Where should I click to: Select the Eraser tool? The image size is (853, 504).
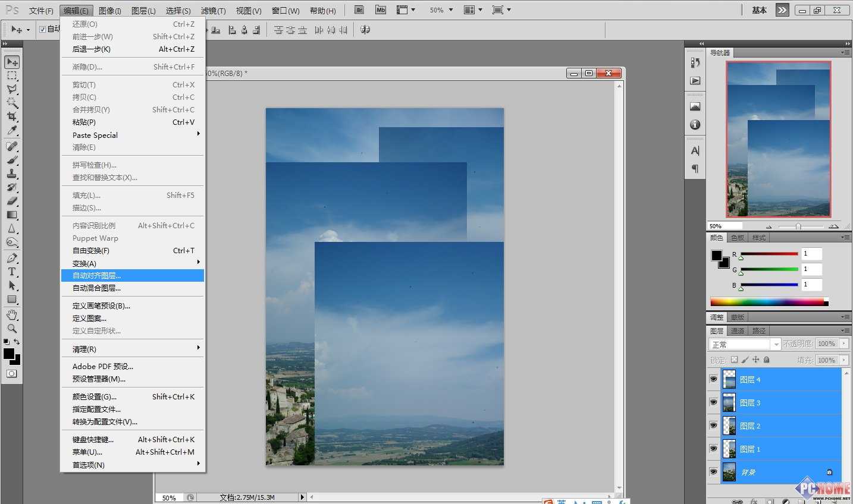click(x=12, y=201)
